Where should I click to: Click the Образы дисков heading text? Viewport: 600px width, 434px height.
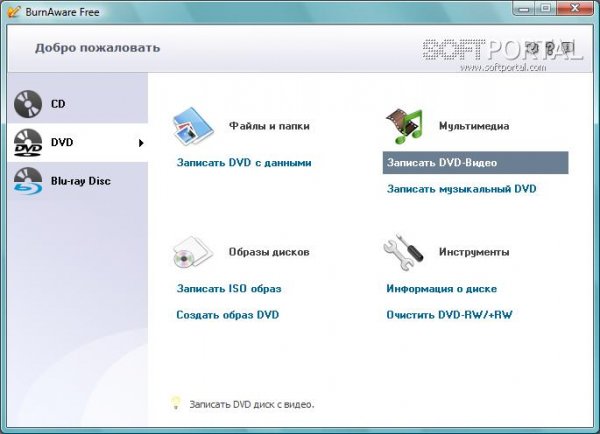(x=269, y=252)
